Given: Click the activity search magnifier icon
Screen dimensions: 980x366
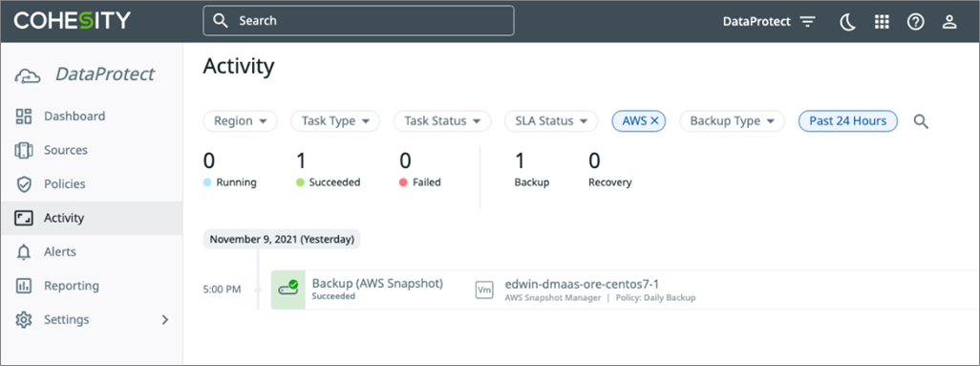Looking at the screenshot, I should 921,121.
